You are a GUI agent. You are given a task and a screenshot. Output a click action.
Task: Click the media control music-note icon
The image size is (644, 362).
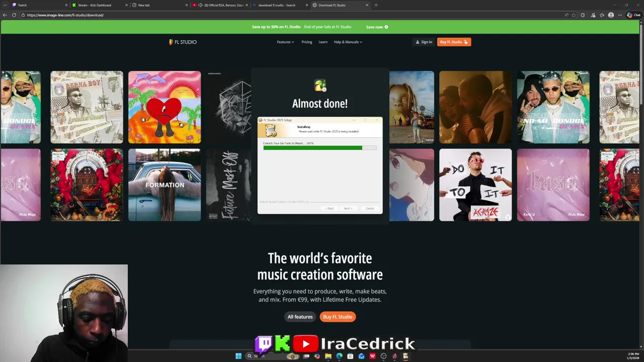(593, 15)
